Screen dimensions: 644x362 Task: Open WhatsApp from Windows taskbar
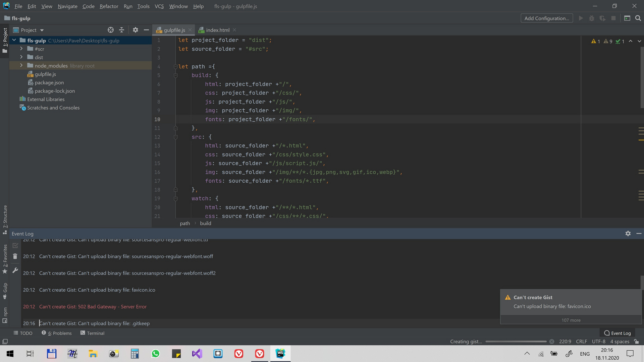pyautogui.click(x=156, y=354)
